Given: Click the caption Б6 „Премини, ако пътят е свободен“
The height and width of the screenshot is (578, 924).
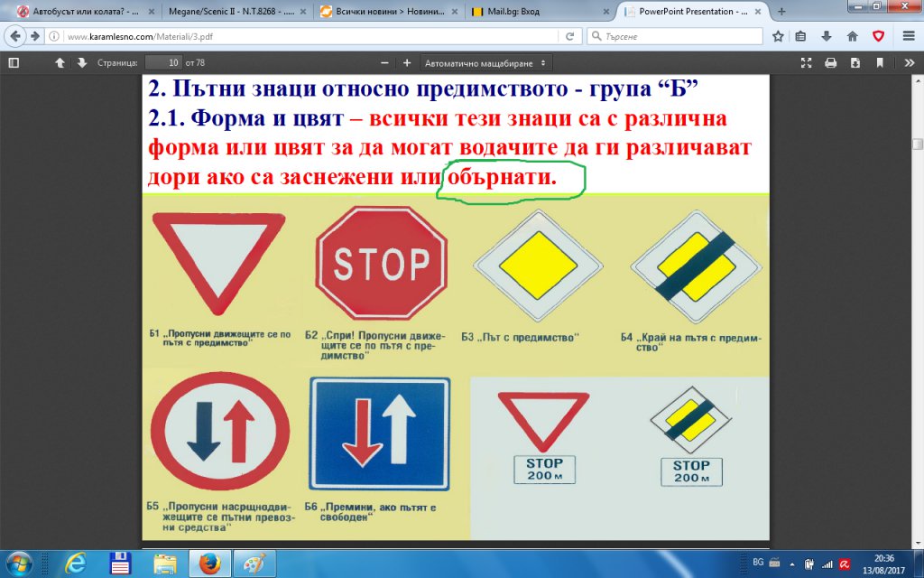Looking at the screenshot, I should tap(370, 512).
